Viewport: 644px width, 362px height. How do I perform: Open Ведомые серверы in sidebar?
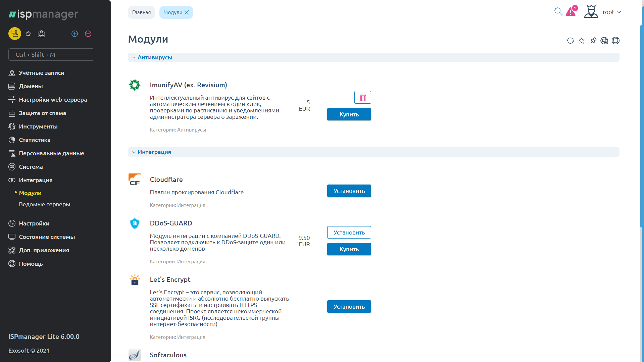coord(44,204)
